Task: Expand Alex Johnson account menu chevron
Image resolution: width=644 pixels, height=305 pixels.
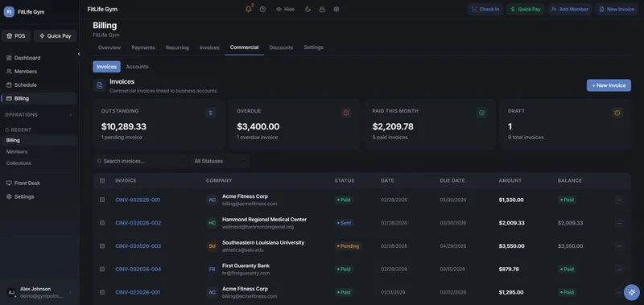Action: (x=70, y=292)
